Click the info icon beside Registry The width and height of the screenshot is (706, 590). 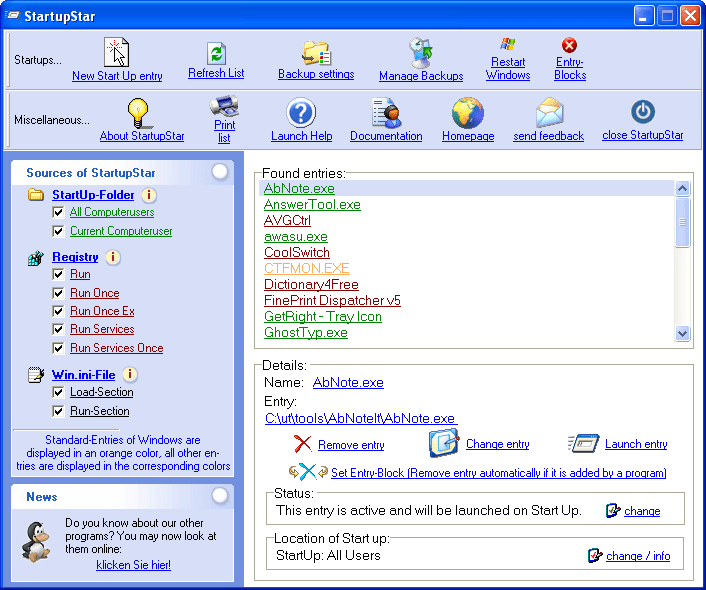click(x=113, y=257)
